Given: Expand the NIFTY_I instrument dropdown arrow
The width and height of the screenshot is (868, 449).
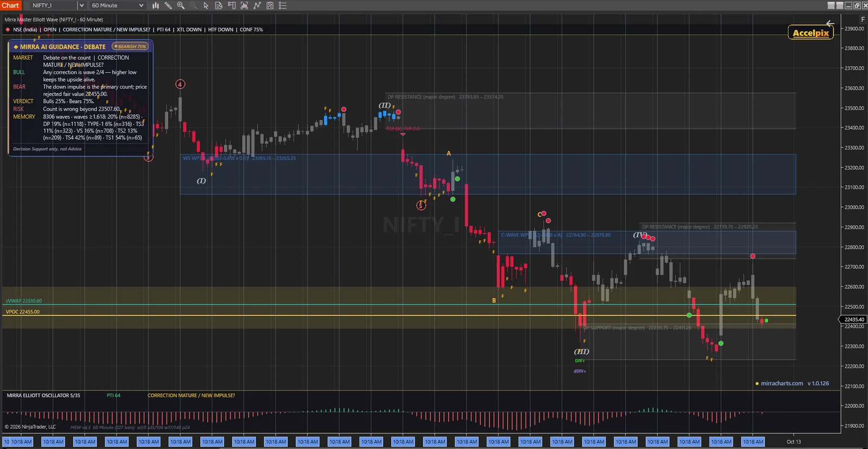Looking at the screenshot, I should [81, 5].
